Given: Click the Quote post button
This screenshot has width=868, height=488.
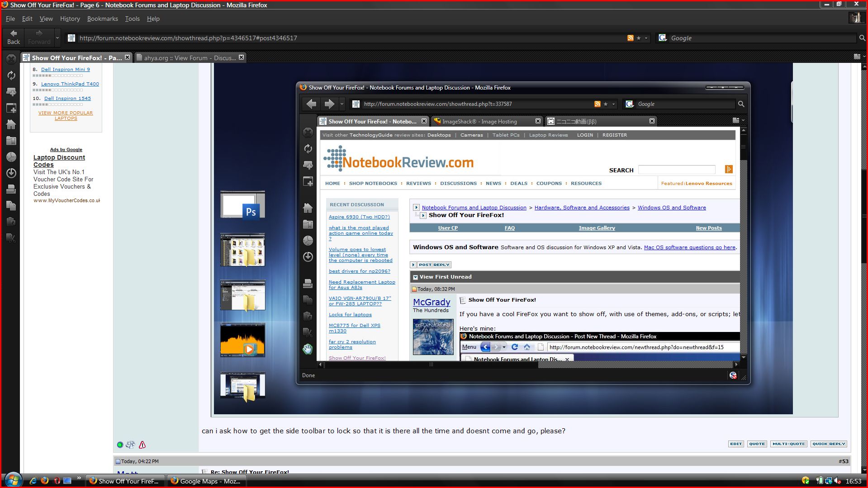Looking at the screenshot, I should tap(757, 444).
